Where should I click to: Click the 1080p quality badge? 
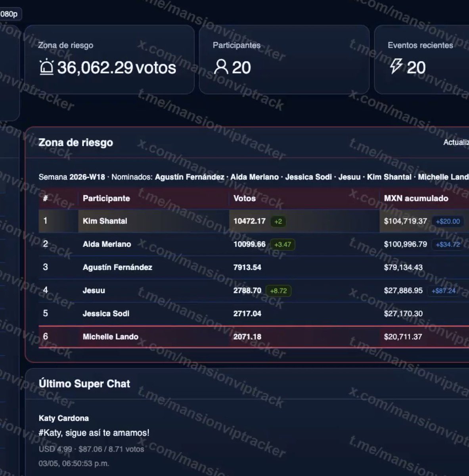10,14
